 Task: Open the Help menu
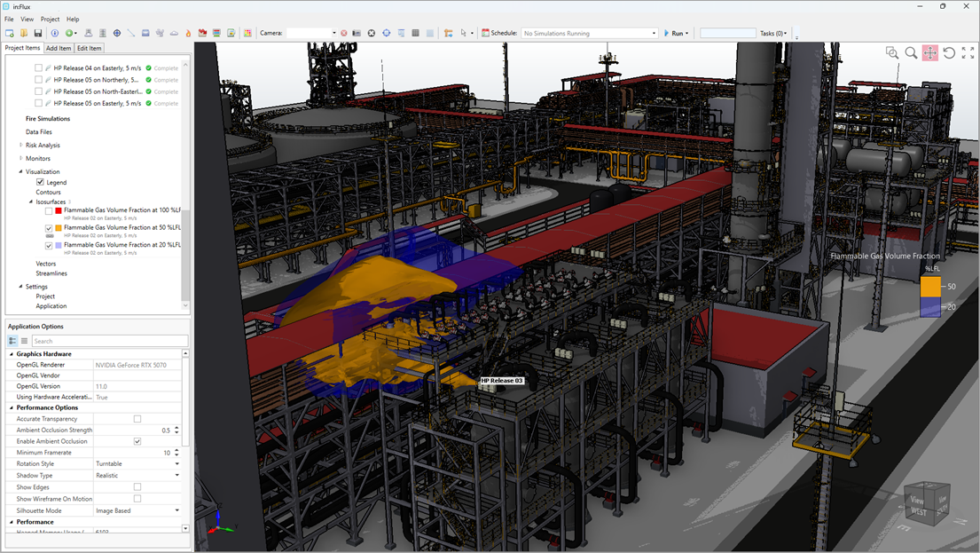73,20
